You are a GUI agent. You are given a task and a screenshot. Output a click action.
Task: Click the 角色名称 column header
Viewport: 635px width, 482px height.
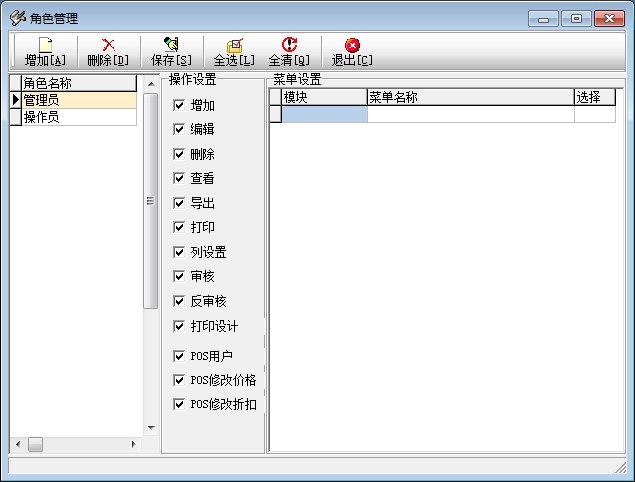tap(78, 84)
